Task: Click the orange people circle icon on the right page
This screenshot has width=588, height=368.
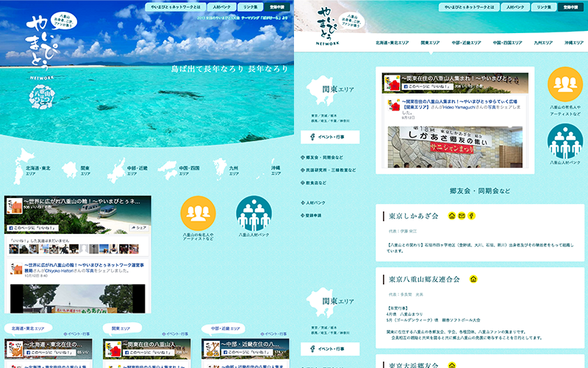Action: pos(565,85)
